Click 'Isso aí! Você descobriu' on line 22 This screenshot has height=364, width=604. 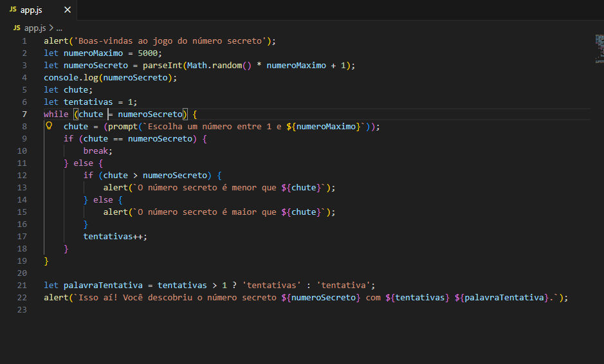coord(135,298)
